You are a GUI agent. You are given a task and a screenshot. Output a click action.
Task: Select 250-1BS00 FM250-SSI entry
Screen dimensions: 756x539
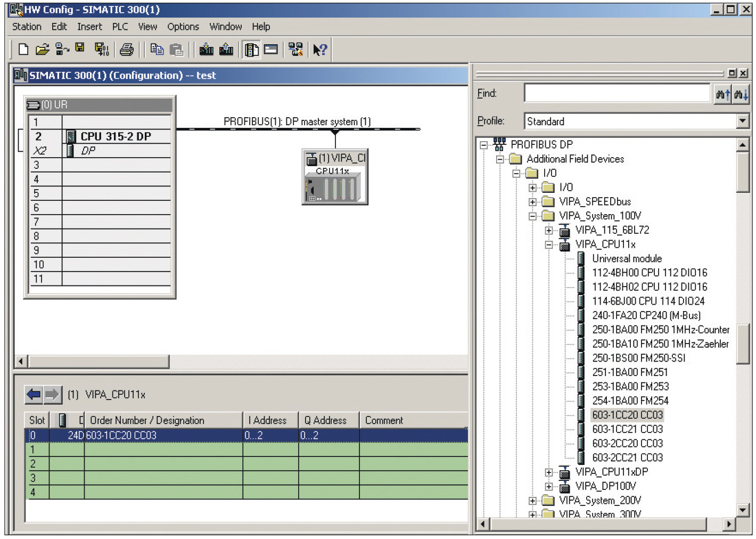tap(639, 358)
